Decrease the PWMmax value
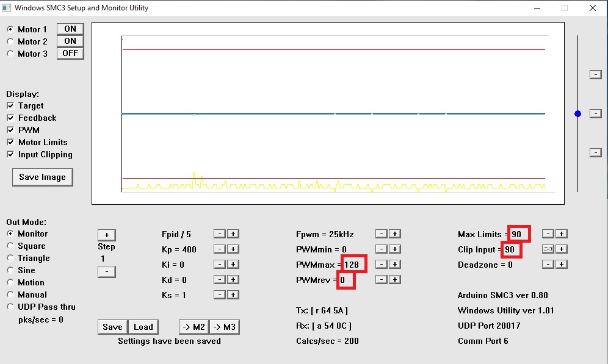 coord(382,264)
